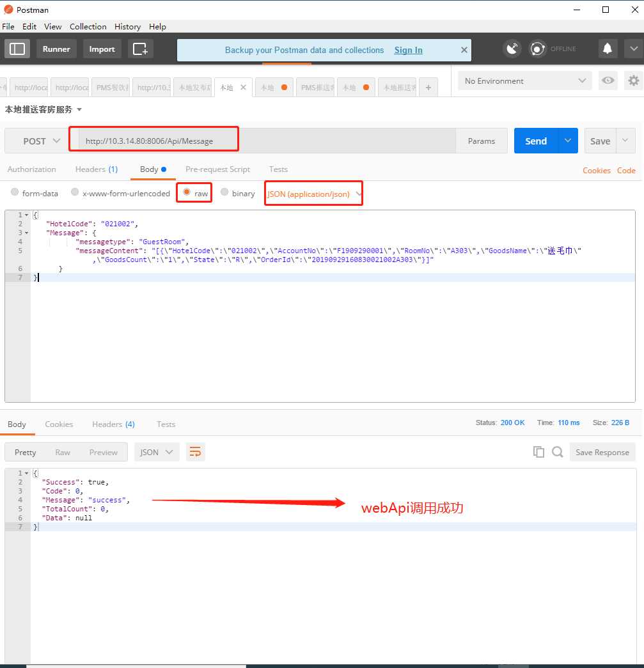The width and height of the screenshot is (644, 668).
Task: Open the Cookies link on the right
Action: (x=596, y=171)
